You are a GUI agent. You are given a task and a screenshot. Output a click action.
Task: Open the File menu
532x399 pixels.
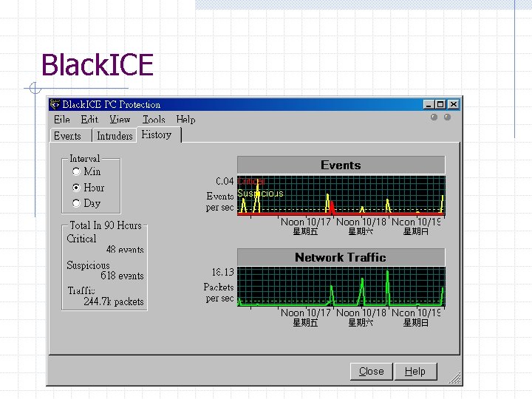(x=62, y=120)
